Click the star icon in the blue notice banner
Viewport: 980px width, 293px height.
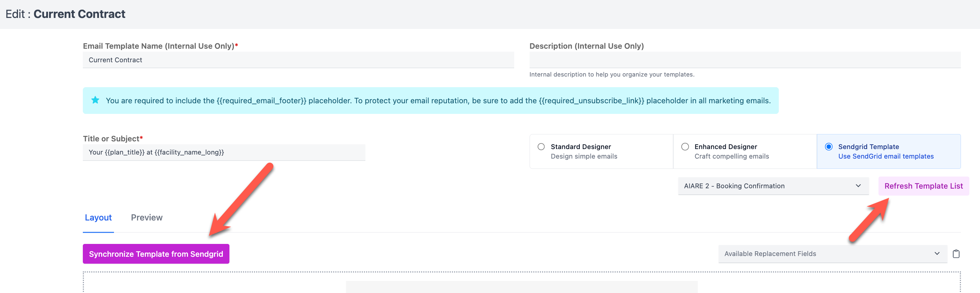pyautogui.click(x=95, y=100)
